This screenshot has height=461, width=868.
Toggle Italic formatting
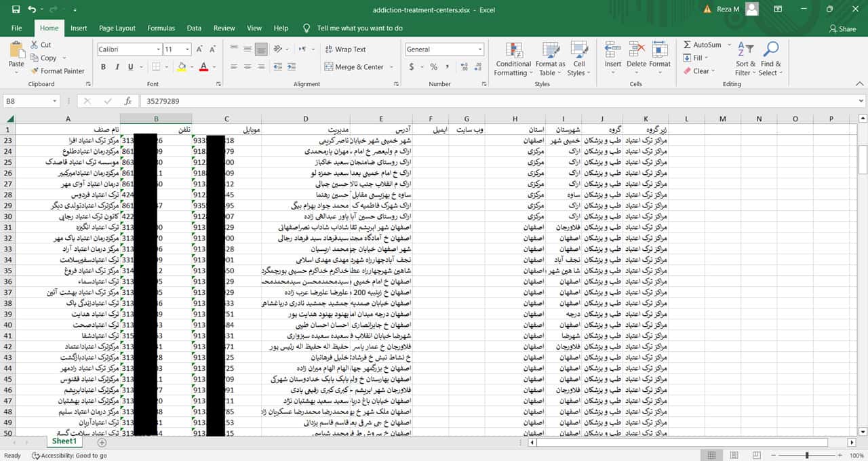(117, 67)
